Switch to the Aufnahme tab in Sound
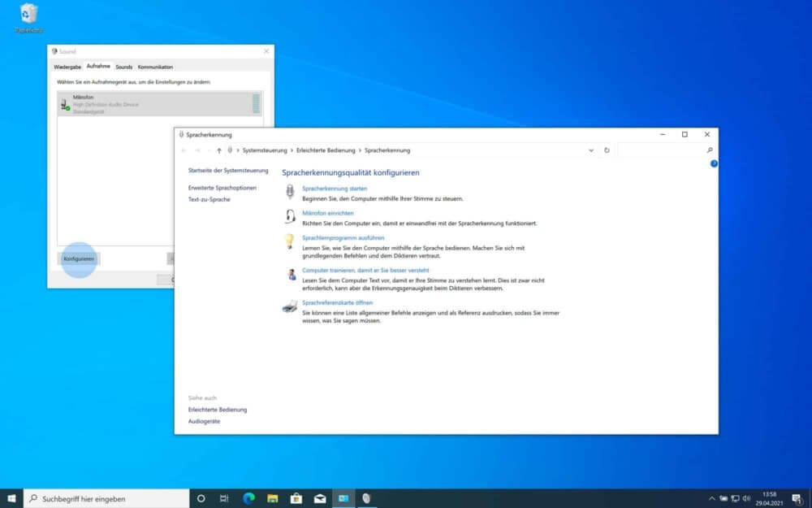Screen dimensions: 812x508 [98, 67]
